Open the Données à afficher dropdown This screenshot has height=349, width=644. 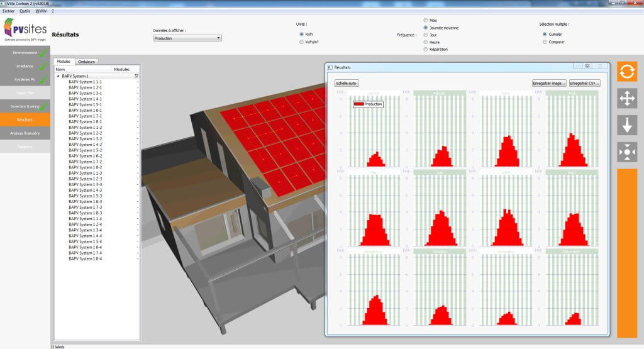tap(187, 38)
